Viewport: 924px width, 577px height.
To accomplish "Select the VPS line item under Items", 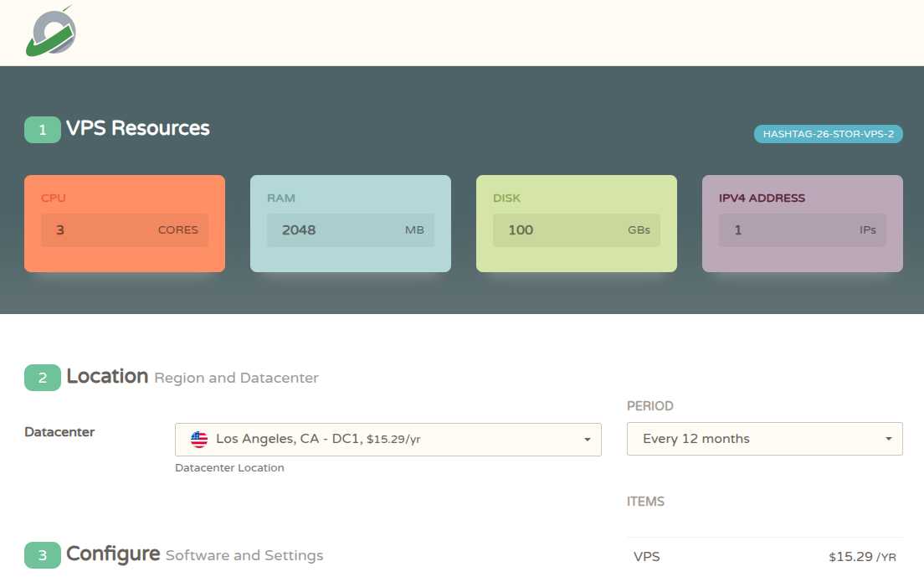I will 647,557.
